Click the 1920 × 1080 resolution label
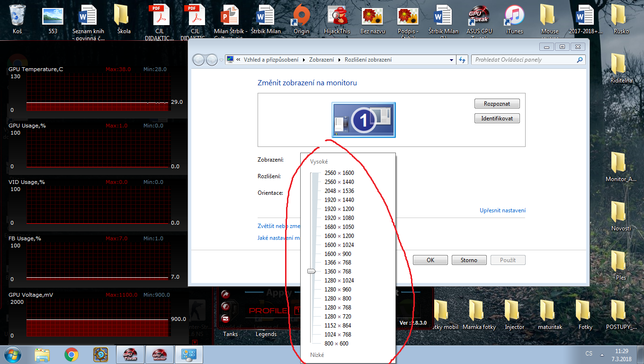 click(339, 218)
